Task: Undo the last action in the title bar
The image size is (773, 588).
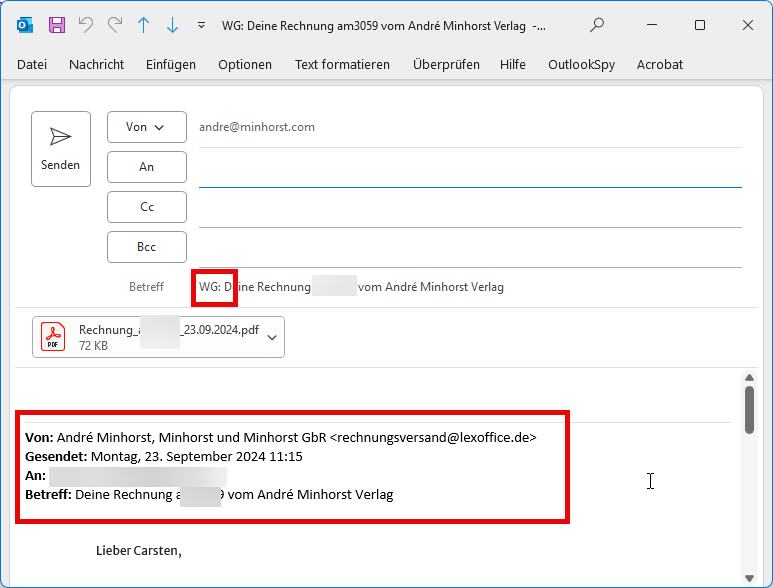Action: click(x=86, y=25)
